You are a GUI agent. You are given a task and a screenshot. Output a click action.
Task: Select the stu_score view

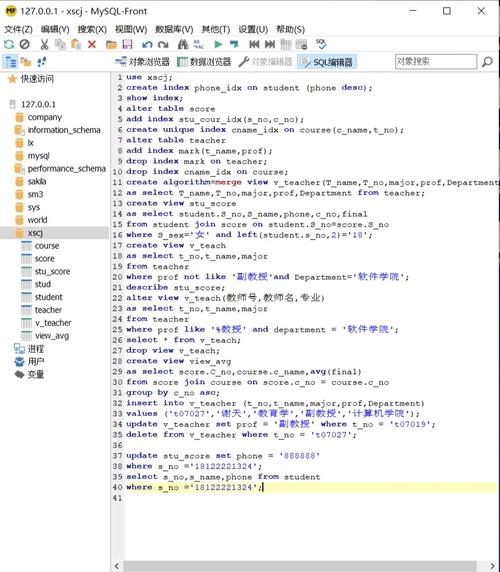(53, 271)
